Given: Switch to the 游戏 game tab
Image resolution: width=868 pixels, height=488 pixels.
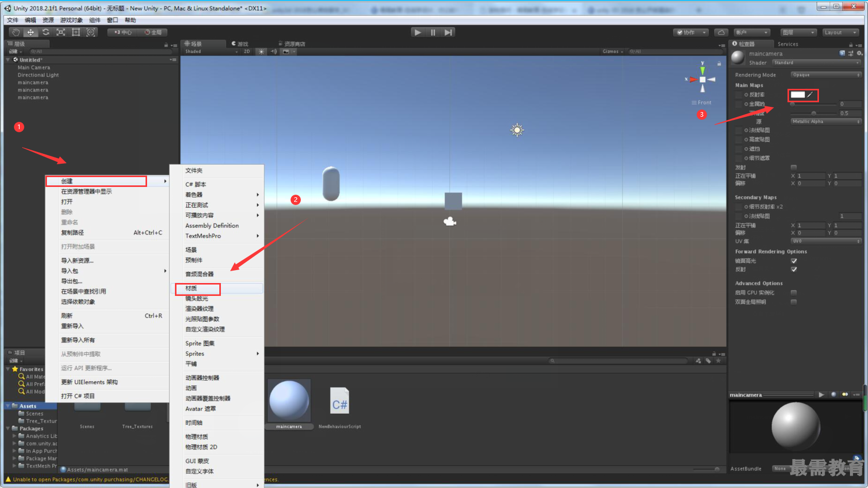Looking at the screenshot, I should tap(240, 44).
